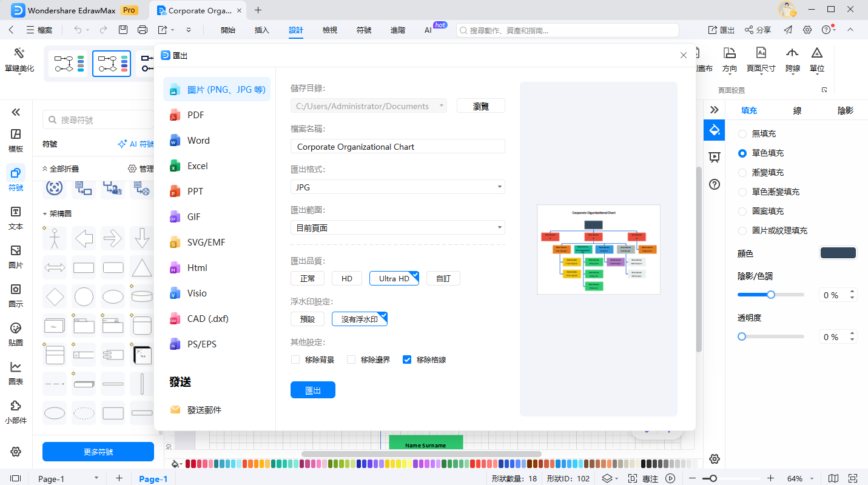Click the fill bucket icon in right panel

[714, 130]
